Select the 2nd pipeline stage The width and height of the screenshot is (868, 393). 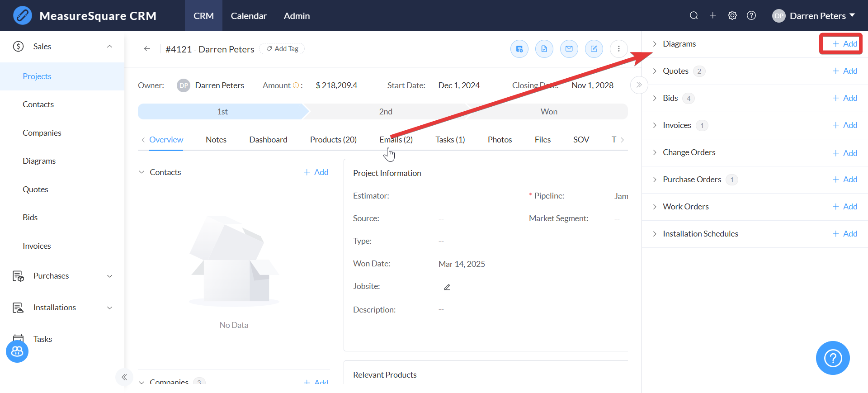(386, 112)
